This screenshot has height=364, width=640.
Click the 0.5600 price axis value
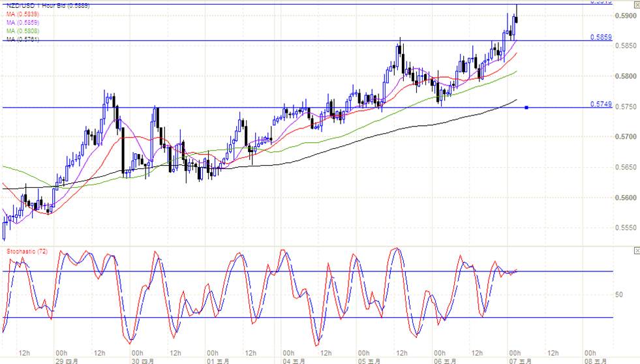click(x=626, y=198)
